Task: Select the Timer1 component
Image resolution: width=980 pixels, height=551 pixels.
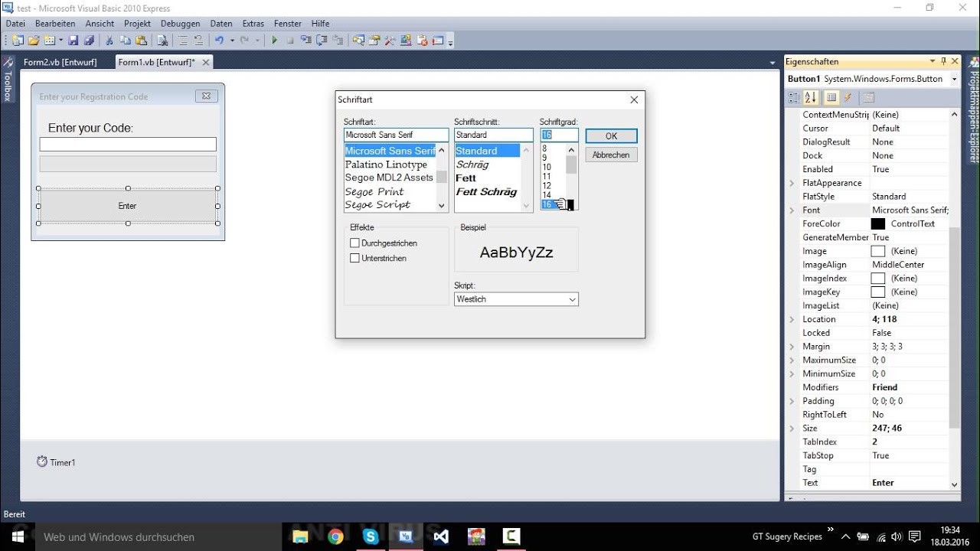Action: (x=56, y=461)
